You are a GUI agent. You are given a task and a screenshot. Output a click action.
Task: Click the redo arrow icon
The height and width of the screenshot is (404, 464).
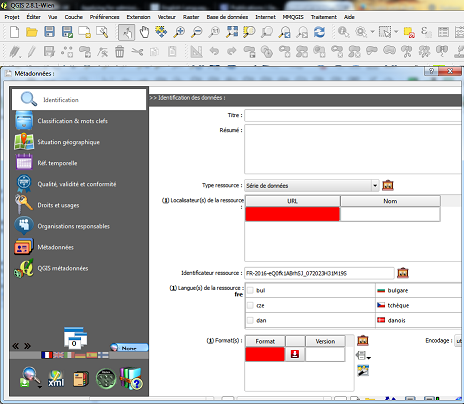[x=231, y=51]
